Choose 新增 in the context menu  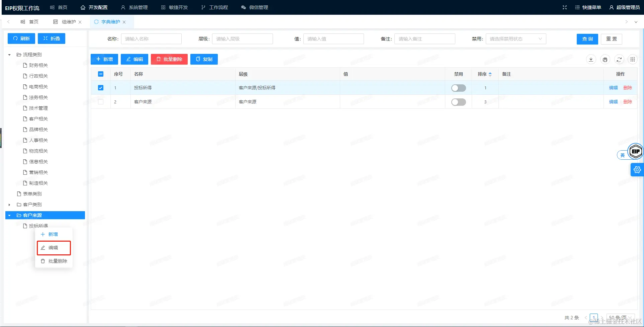pos(54,234)
